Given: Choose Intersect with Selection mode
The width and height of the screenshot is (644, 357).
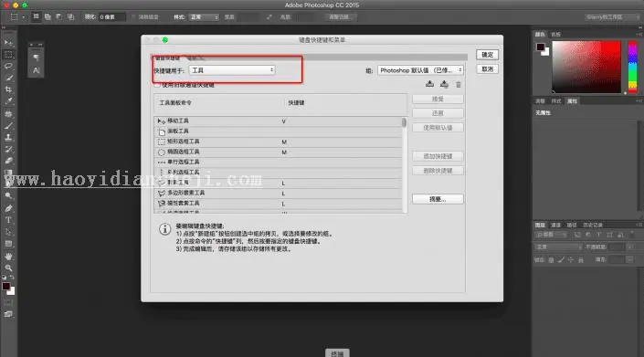Looking at the screenshot, I should 70,16.
